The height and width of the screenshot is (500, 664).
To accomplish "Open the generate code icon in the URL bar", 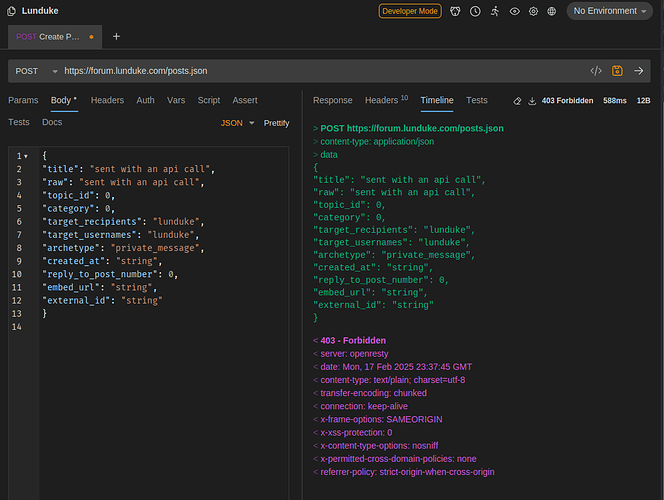I will click(x=596, y=71).
